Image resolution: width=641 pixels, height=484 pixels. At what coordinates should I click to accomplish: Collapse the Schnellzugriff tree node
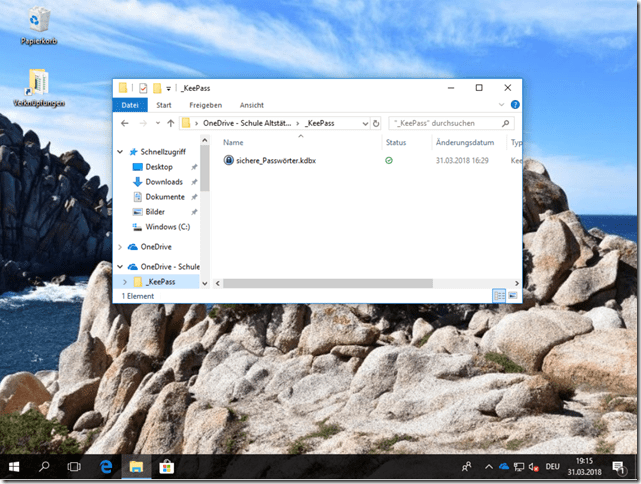click(x=122, y=152)
